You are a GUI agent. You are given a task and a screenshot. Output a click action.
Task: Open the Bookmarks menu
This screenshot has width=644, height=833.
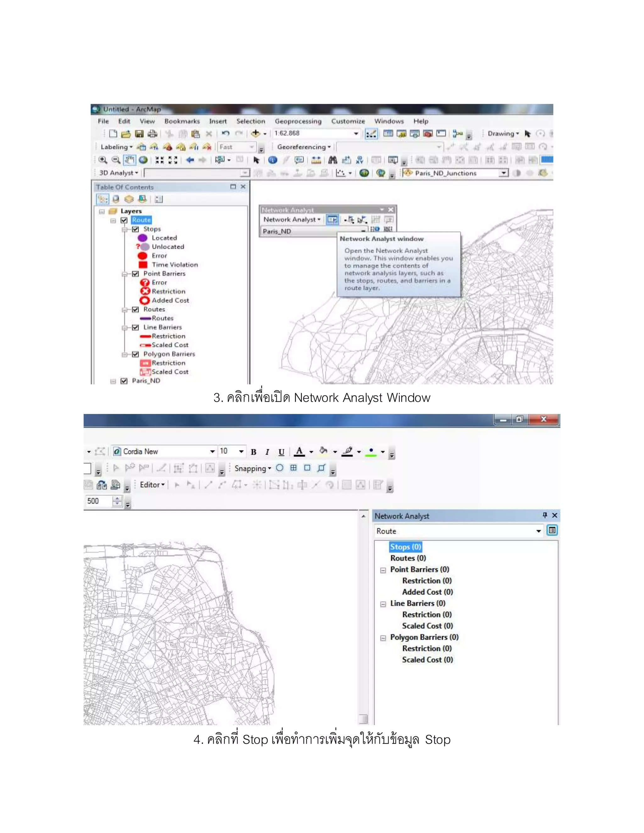[182, 121]
